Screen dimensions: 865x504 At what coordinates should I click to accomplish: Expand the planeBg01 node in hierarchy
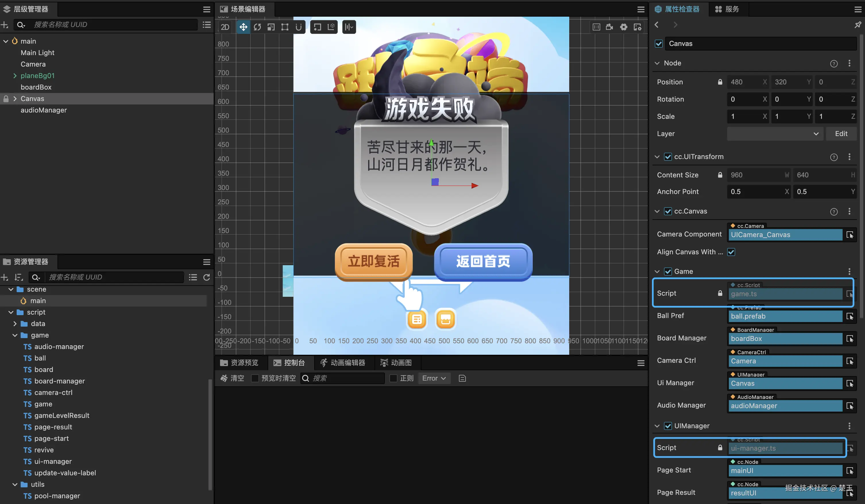coord(15,75)
